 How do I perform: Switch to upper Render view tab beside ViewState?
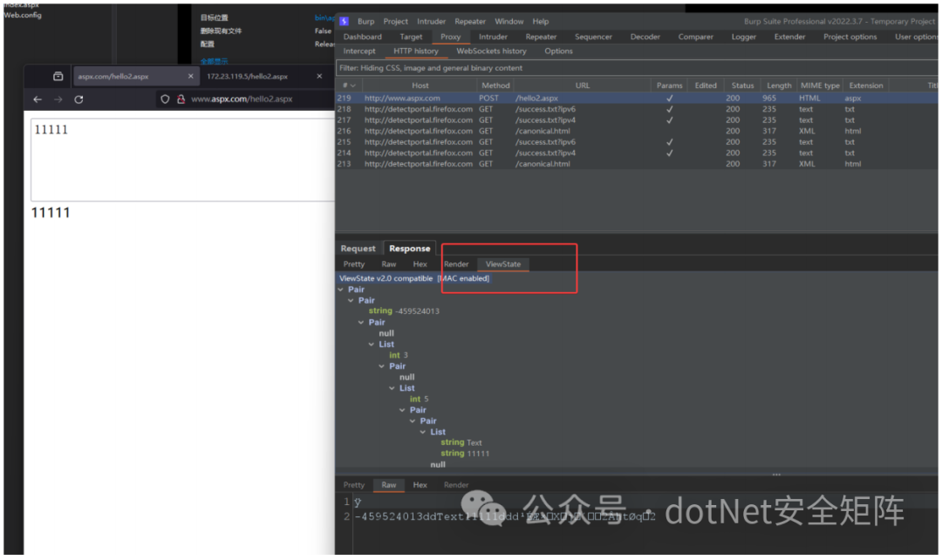(x=456, y=264)
